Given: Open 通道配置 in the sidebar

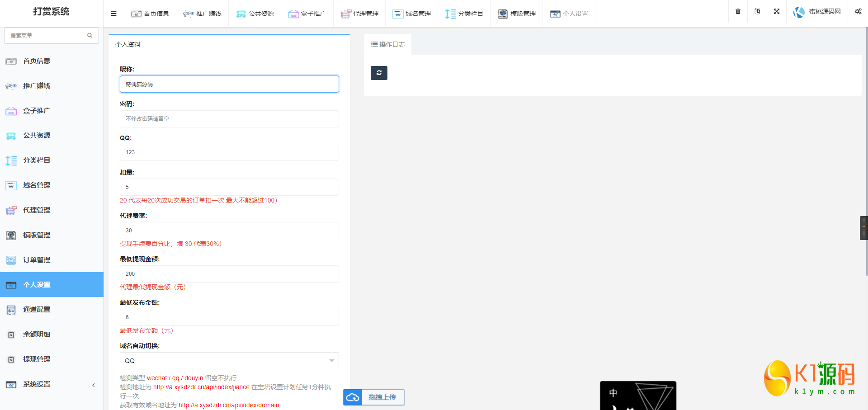Looking at the screenshot, I should pyautogui.click(x=37, y=310).
